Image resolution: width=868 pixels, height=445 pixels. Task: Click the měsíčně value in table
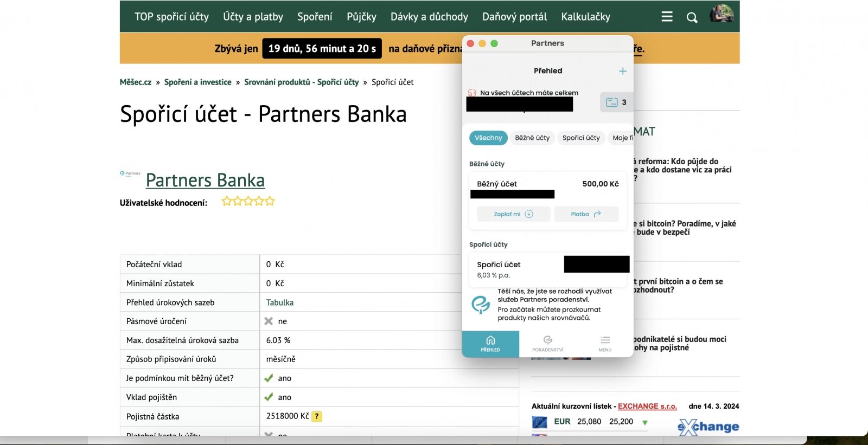[281, 359]
